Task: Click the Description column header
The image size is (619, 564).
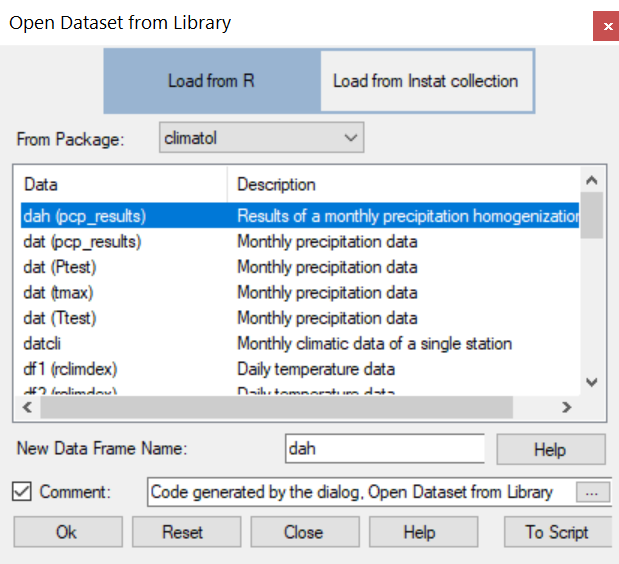Action: tap(403, 185)
